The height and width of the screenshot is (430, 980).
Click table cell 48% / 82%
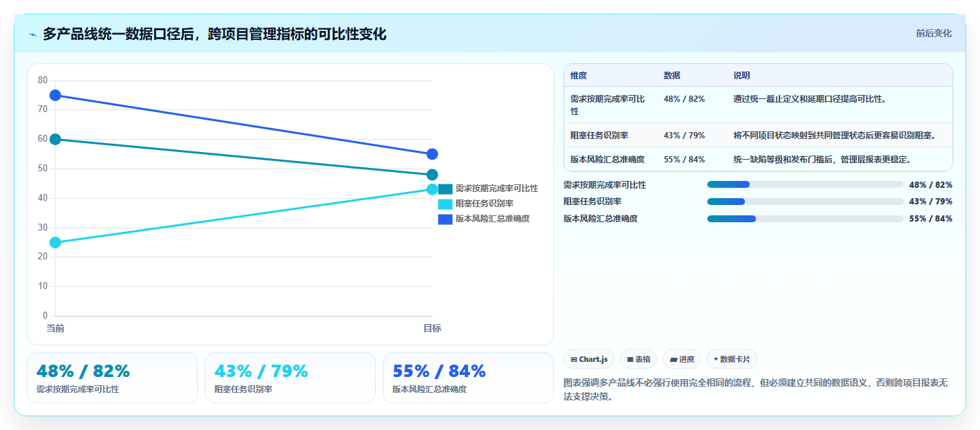coord(684,99)
